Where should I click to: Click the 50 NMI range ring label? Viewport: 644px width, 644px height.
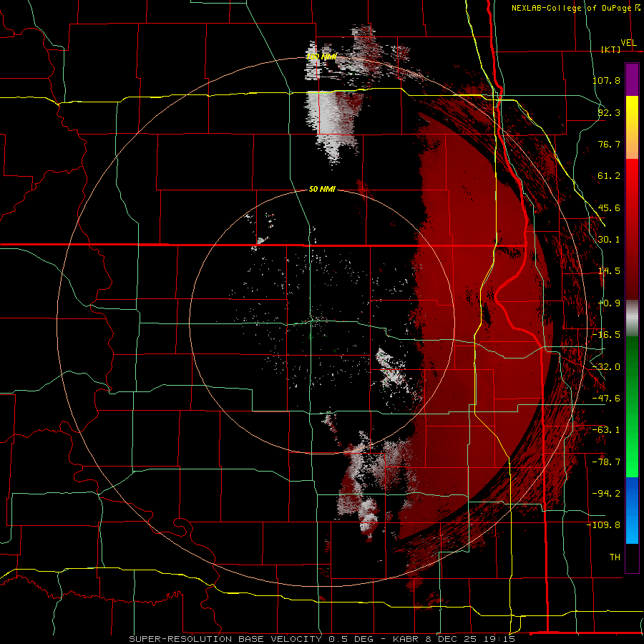pyautogui.click(x=322, y=189)
